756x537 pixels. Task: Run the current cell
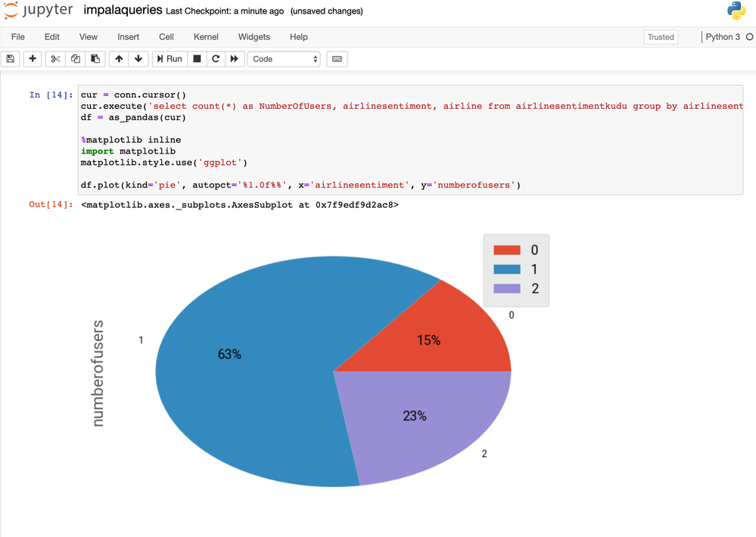[170, 59]
